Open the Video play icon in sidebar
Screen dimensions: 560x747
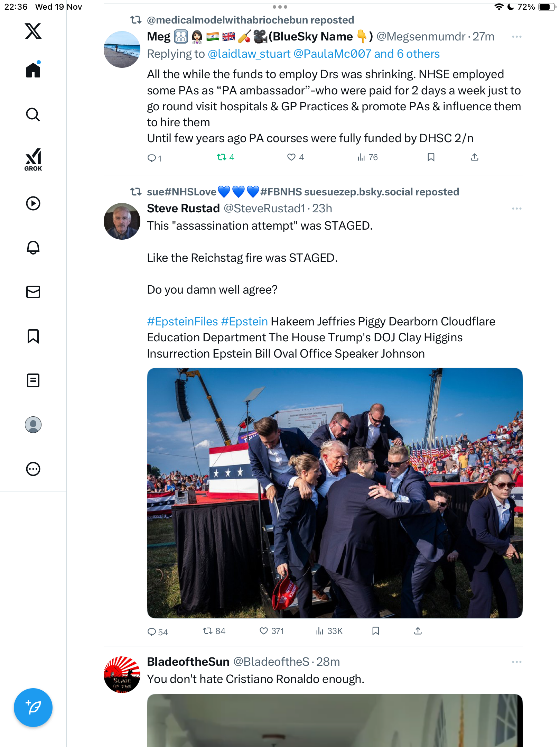point(33,203)
